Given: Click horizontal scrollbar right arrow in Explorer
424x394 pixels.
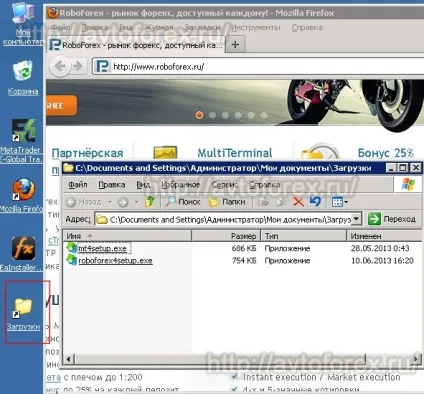Looking at the screenshot, I should click(415, 359).
